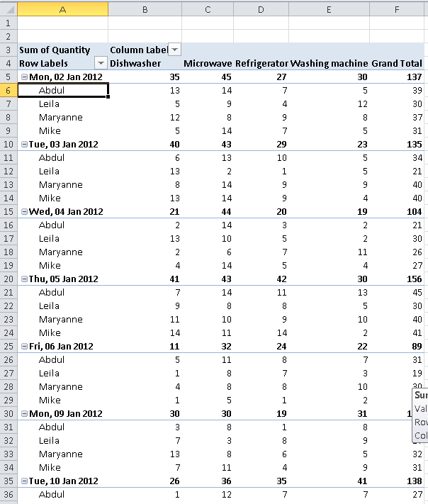Viewport: 428px width, 504px height.
Task: Collapse the Fri, 06 Jan 2012 group
Action: (24, 346)
